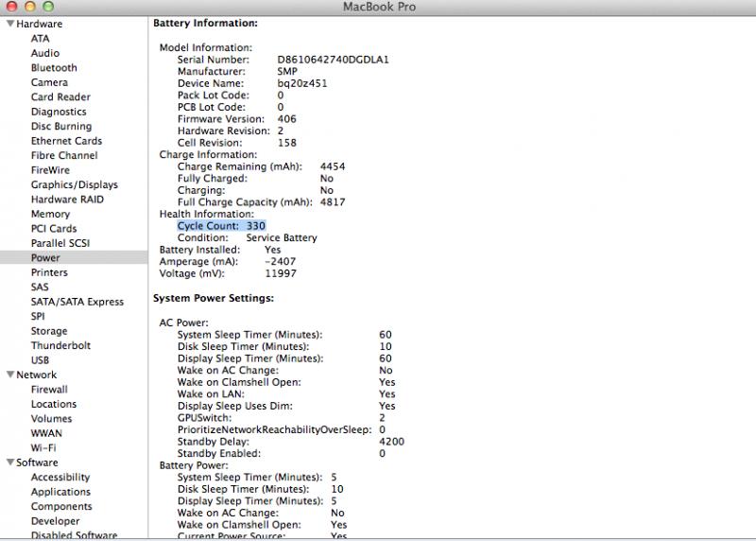Open Accessibility under Software

(x=60, y=478)
